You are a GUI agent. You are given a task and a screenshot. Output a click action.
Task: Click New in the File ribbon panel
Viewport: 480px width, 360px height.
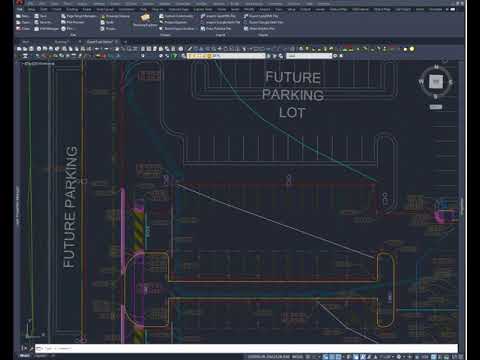tap(23, 16)
